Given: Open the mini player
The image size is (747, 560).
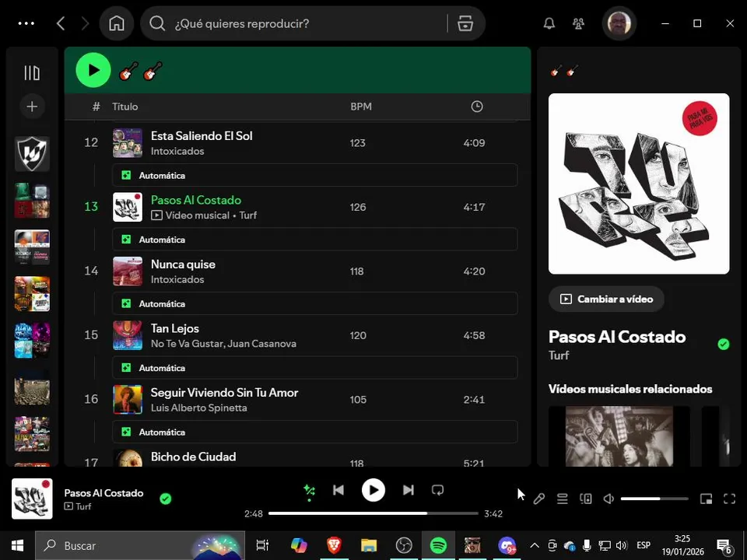Looking at the screenshot, I should click(706, 499).
